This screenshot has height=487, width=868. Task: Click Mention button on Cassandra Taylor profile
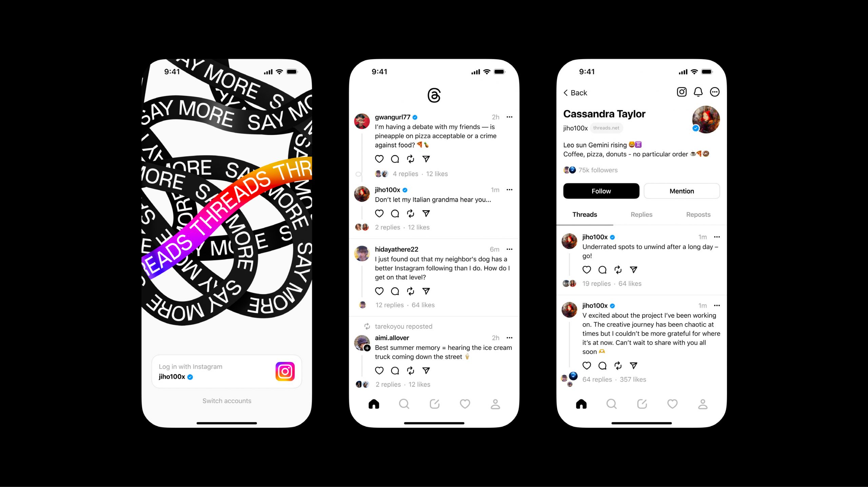pyautogui.click(x=682, y=191)
